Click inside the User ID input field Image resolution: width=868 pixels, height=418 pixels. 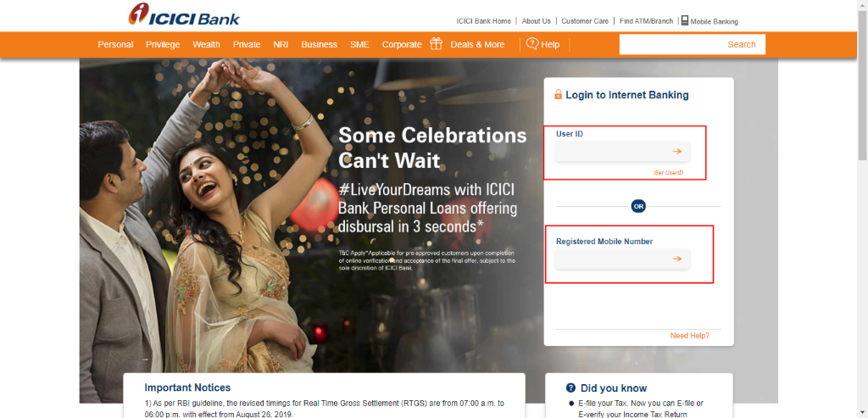pos(610,152)
